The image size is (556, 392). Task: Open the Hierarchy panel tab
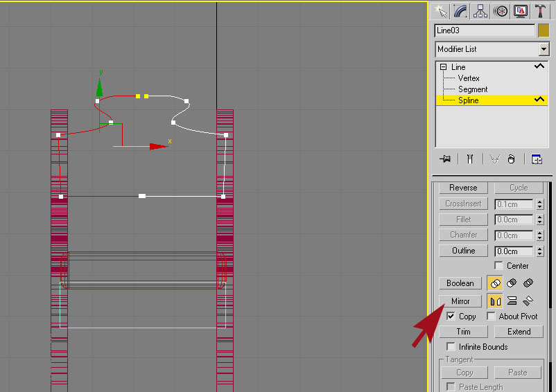point(480,11)
